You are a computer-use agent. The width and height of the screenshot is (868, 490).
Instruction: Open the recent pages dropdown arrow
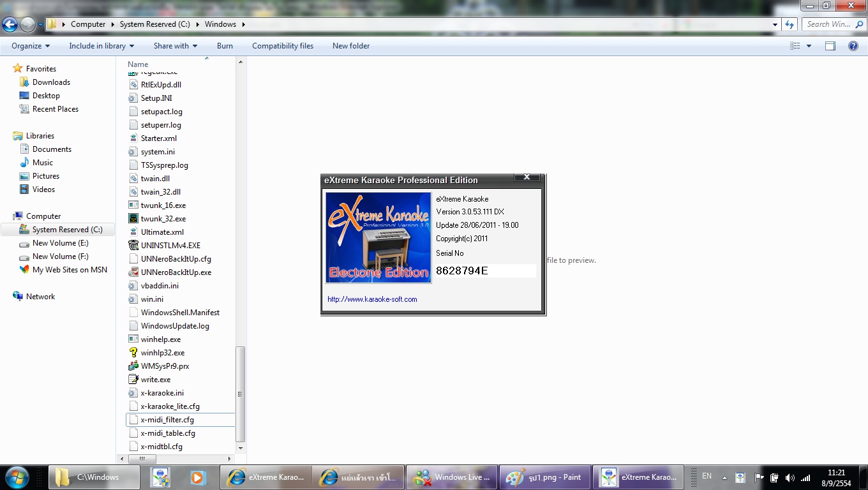41,26
